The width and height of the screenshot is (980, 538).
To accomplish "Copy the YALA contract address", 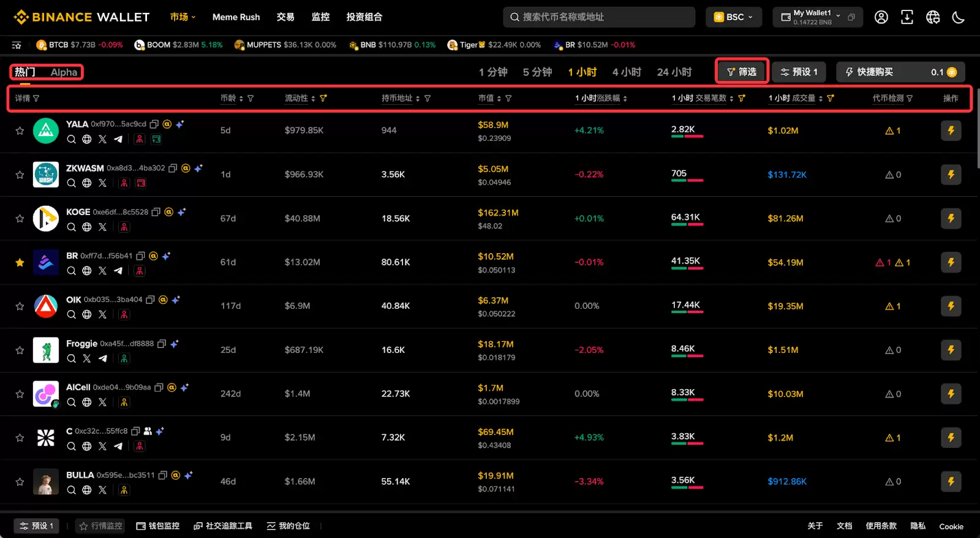I will (x=154, y=124).
